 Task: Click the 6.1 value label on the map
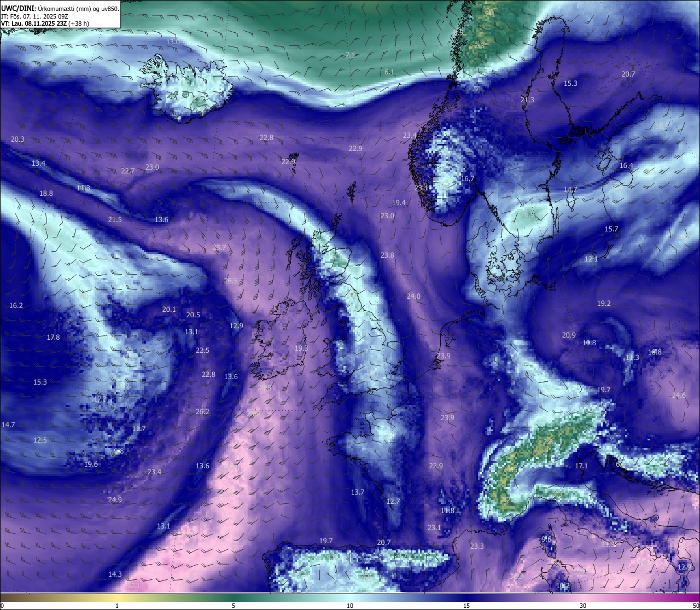(389, 72)
